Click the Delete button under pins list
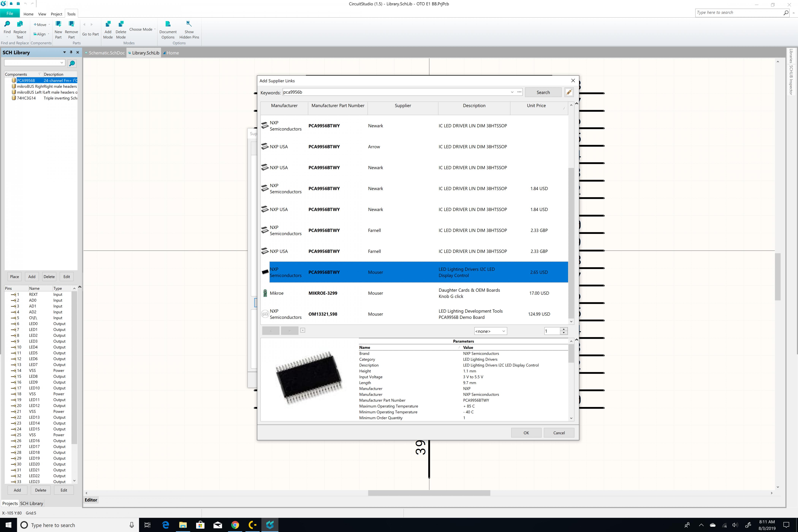This screenshot has height=532, width=798. [x=40, y=490]
